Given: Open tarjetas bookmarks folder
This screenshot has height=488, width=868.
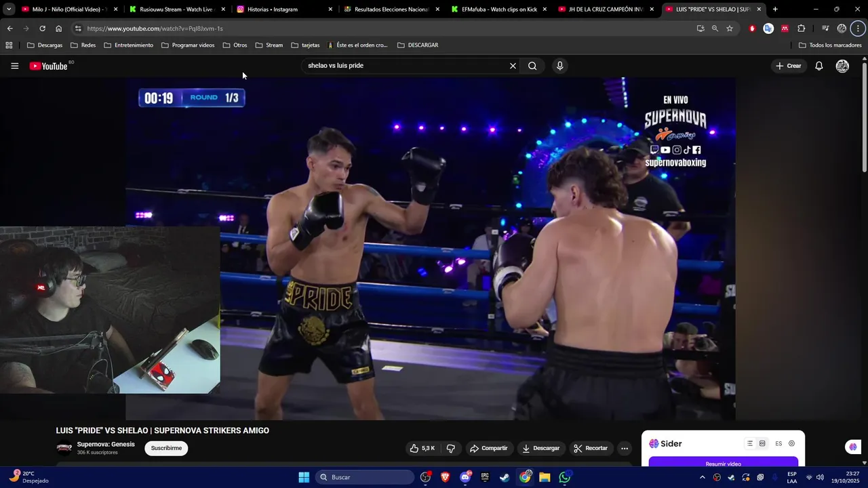Looking at the screenshot, I should point(305,45).
